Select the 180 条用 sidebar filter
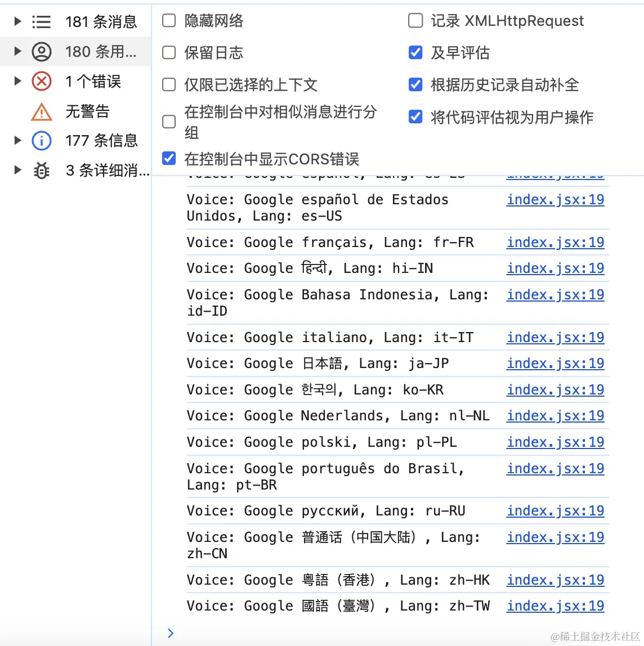This screenshot has width=644, height=646. click(x=76, y=52)
